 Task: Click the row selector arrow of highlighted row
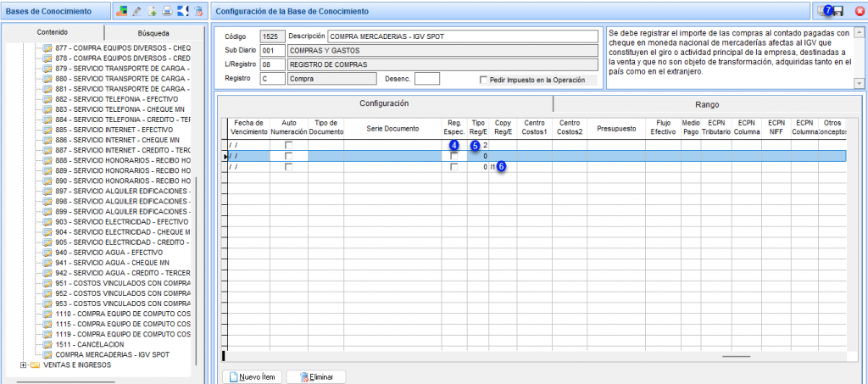pos(225,157)
